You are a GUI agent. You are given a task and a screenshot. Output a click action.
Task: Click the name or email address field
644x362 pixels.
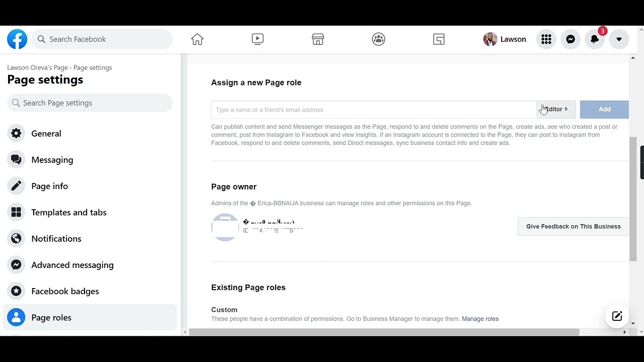pos(374,110)
